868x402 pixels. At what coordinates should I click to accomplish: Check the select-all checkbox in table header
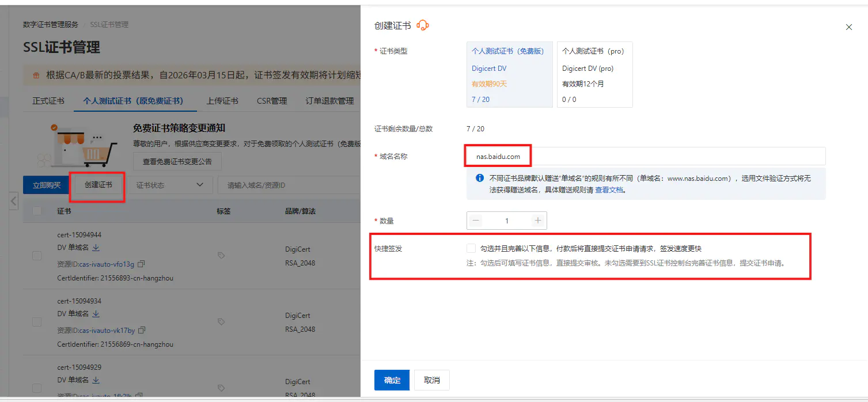(37, 211)
